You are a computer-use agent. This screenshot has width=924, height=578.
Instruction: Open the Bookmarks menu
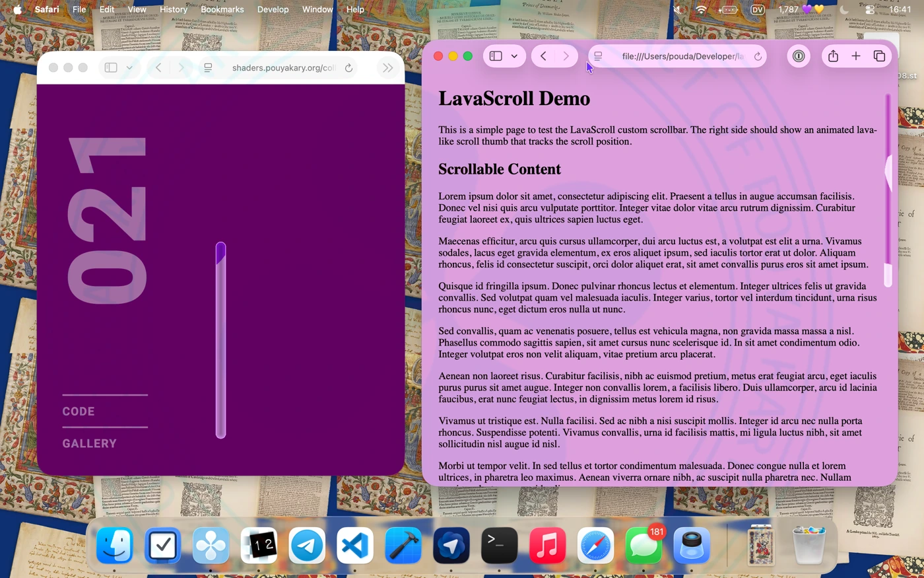(x=222, y=9)
